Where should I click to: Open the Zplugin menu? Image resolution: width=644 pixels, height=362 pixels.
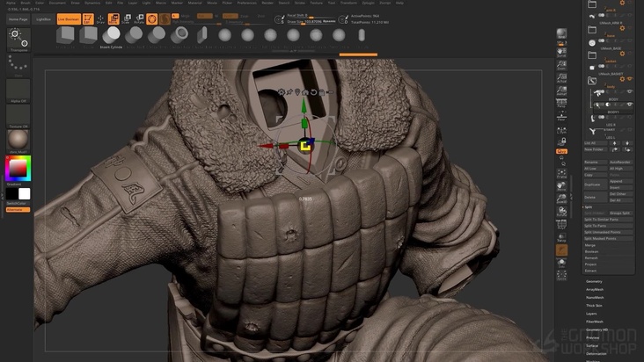click(x=368, y=3)
